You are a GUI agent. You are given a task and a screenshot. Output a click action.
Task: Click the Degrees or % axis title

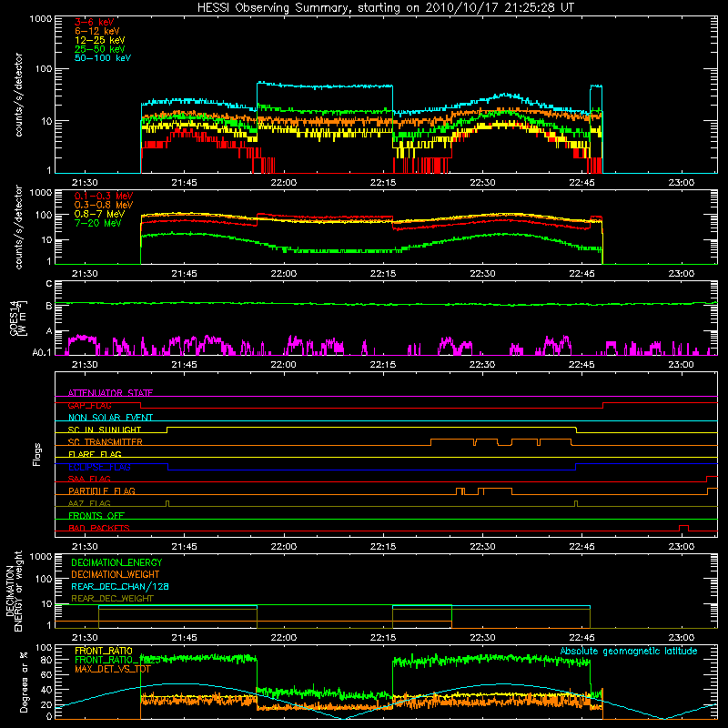coord(24,682)
